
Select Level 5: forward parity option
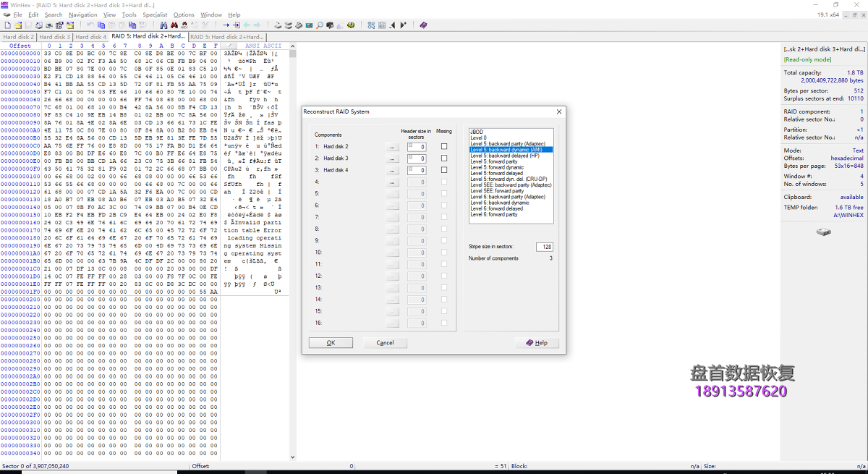[511, 161]
